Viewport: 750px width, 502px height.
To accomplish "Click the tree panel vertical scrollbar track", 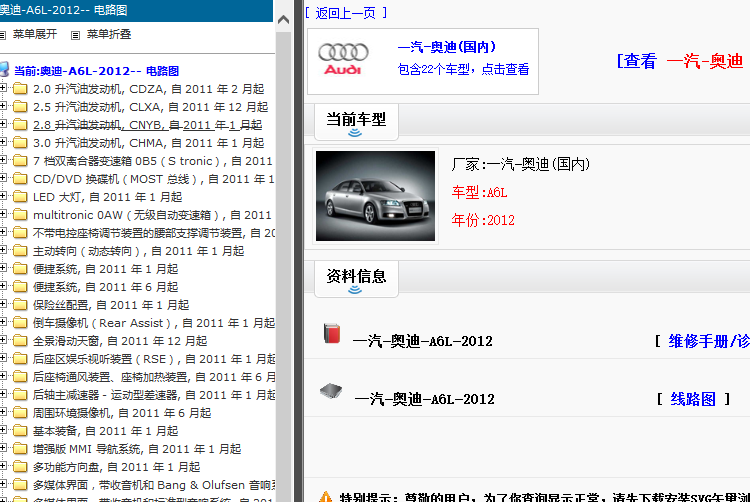I will click(x=284, y=268).
